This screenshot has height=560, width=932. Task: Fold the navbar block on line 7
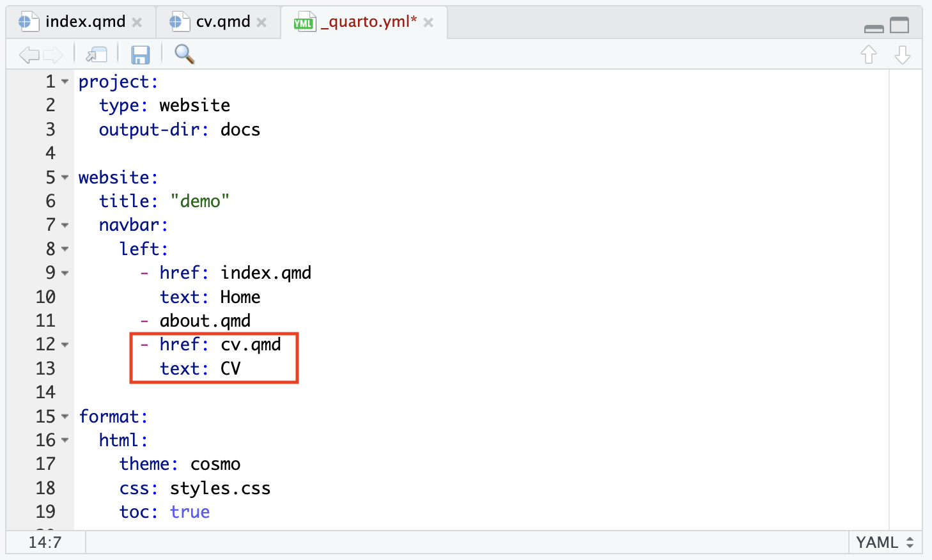click(x=65, y=226)
